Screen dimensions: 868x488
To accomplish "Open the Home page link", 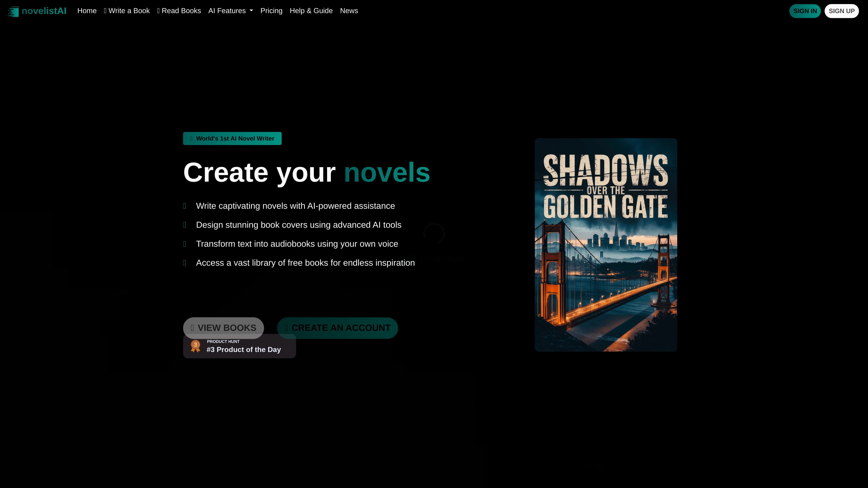I will [x=87, y=11].
